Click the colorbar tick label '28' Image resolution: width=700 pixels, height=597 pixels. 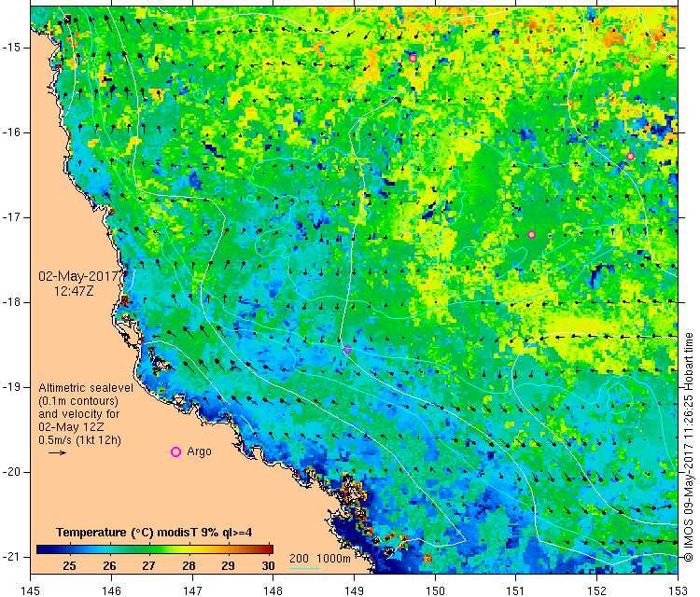tap(189, 566)
